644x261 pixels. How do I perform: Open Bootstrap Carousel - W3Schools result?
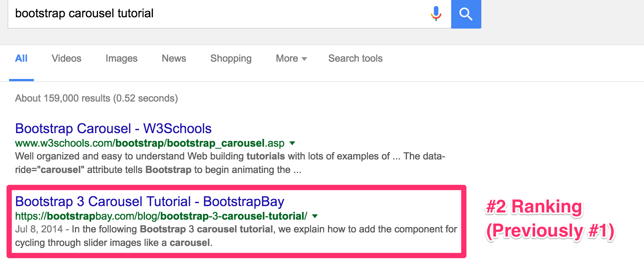[x=113, y=129]
